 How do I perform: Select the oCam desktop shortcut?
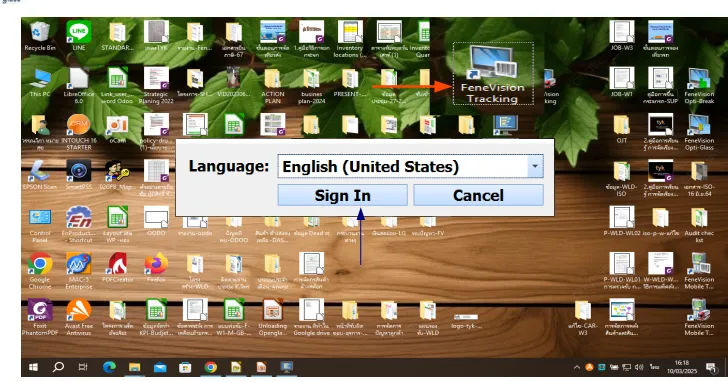pyautogui.click(x=117, y=129)
